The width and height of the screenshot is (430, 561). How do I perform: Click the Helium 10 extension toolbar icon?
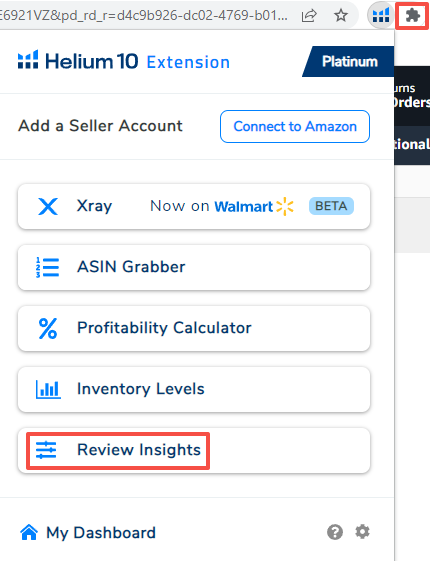(x=381, y=15)
